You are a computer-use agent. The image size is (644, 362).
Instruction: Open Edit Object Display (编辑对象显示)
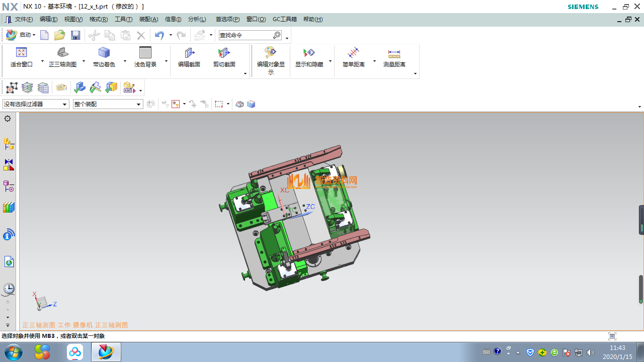[x=271, y=53]
